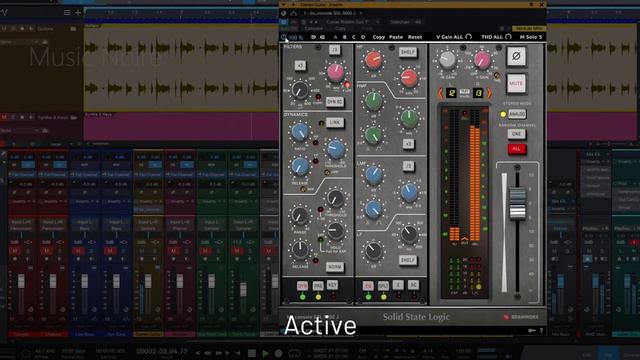Click the Stop button in the transport
Viewport: 640px width, 360px height.
(x=252, y=353)
